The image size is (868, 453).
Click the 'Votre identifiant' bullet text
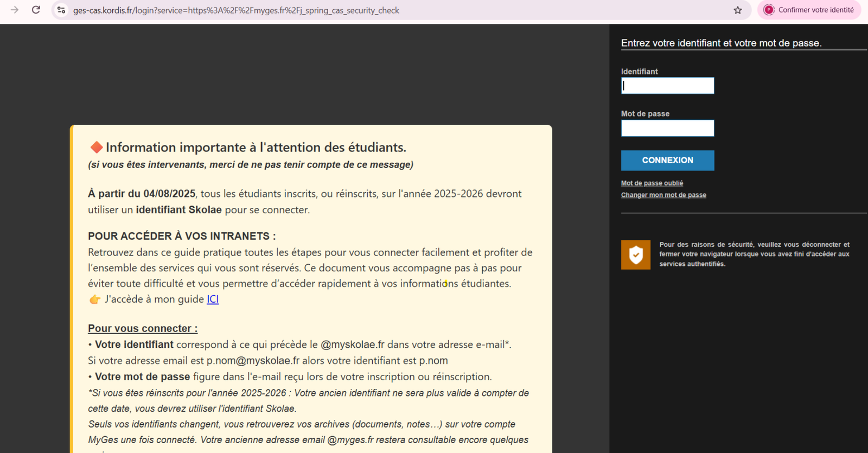[134, 344]
